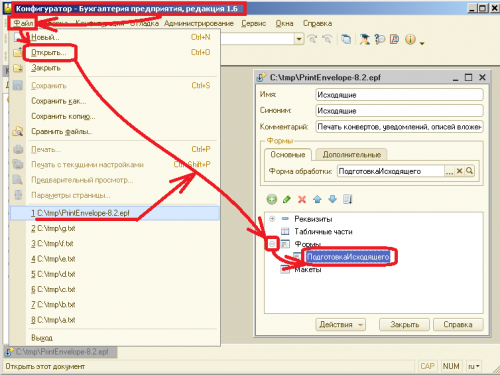Click the NUM status bar indicator
The width and height of the screenshot is (500, 375).
pos(451,366)
